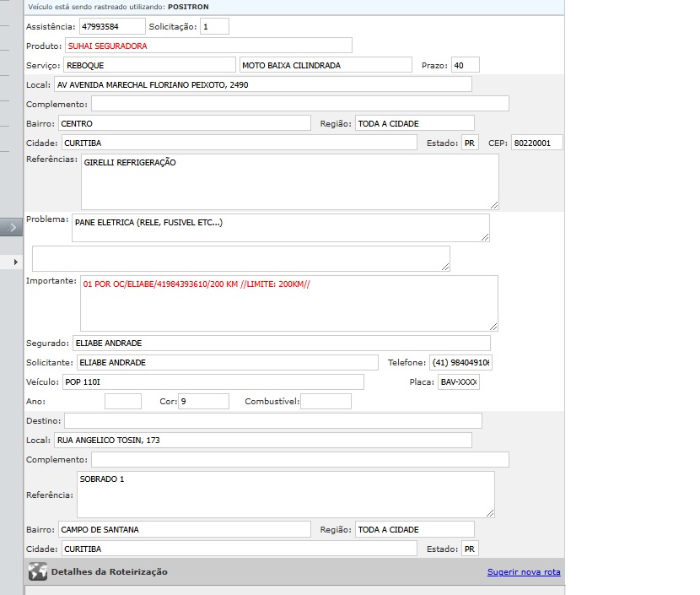This screenshot has width=700, height=595.
Task: Click resize handle of the Problema textarea
Action: (484, 237)
